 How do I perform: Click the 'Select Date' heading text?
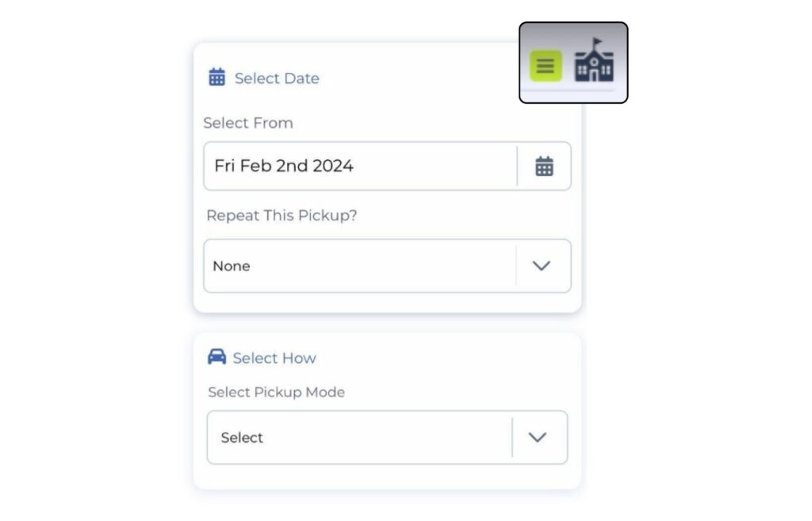(277, 79)
